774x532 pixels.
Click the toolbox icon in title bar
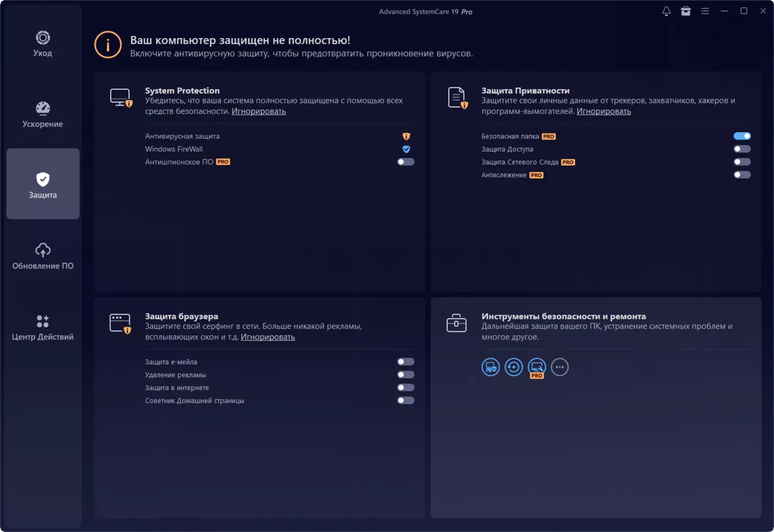[x=685, y=11]
